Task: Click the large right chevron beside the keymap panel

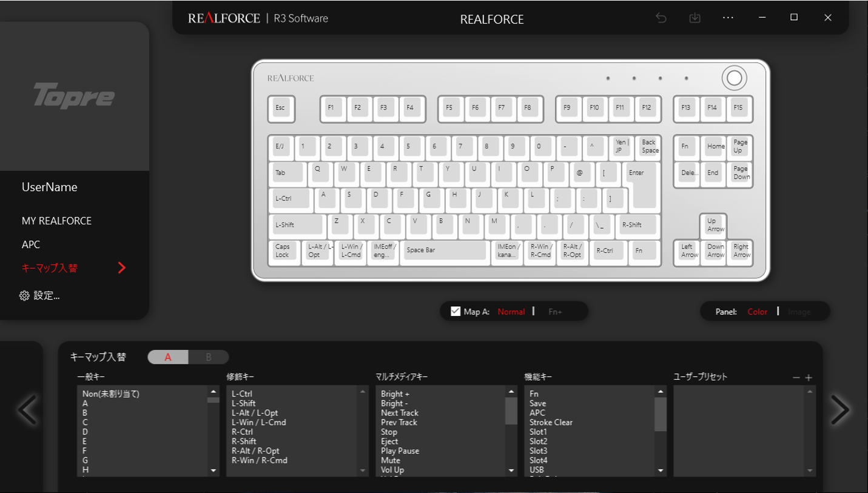Action: tap(839, 409)
